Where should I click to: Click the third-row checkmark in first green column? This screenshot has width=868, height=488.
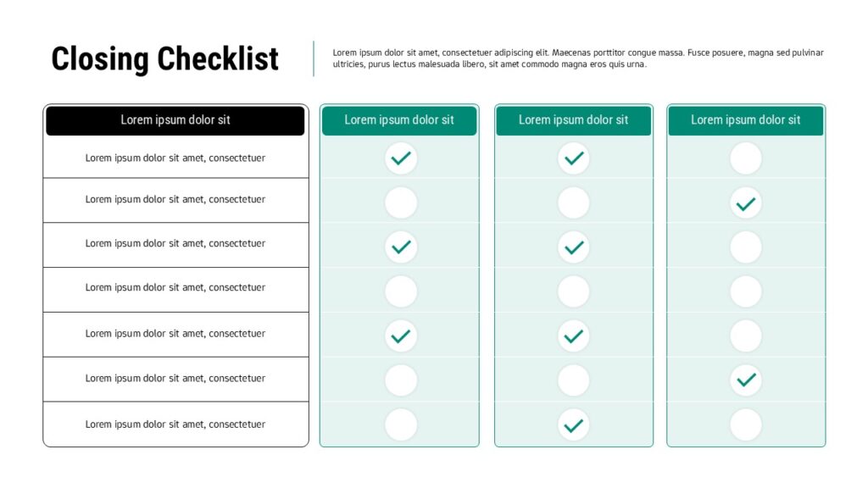(x=401, y=247)
